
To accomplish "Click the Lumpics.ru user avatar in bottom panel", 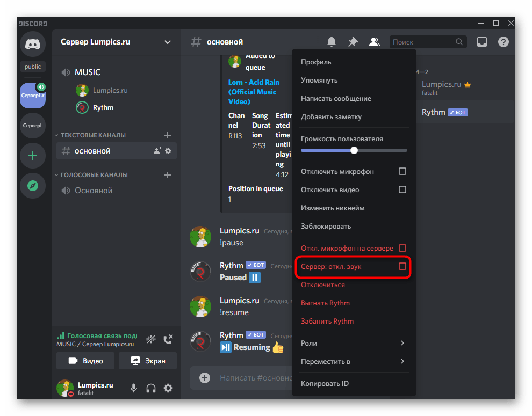I will (65, 388).
